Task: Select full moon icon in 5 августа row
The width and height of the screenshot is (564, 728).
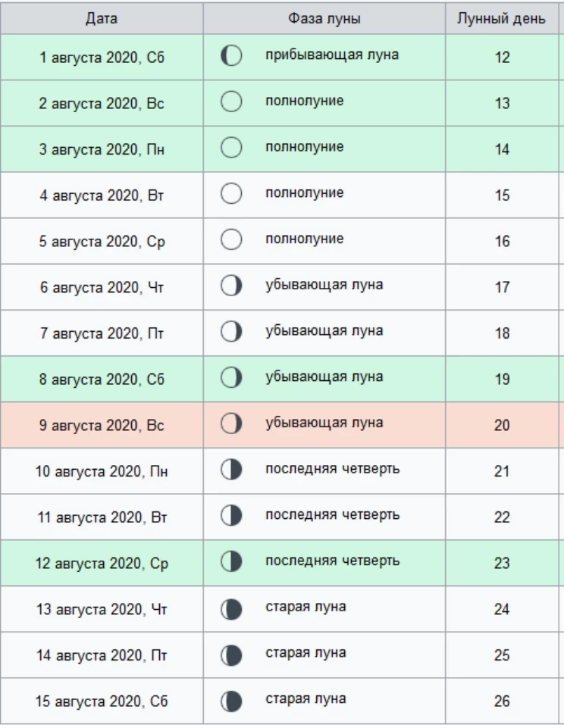Action: pos(231,240)
